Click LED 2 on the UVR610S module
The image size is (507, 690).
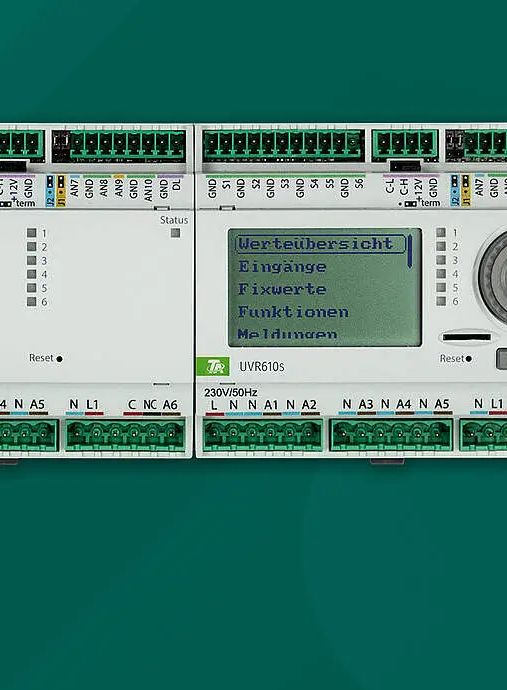point(441,246)
